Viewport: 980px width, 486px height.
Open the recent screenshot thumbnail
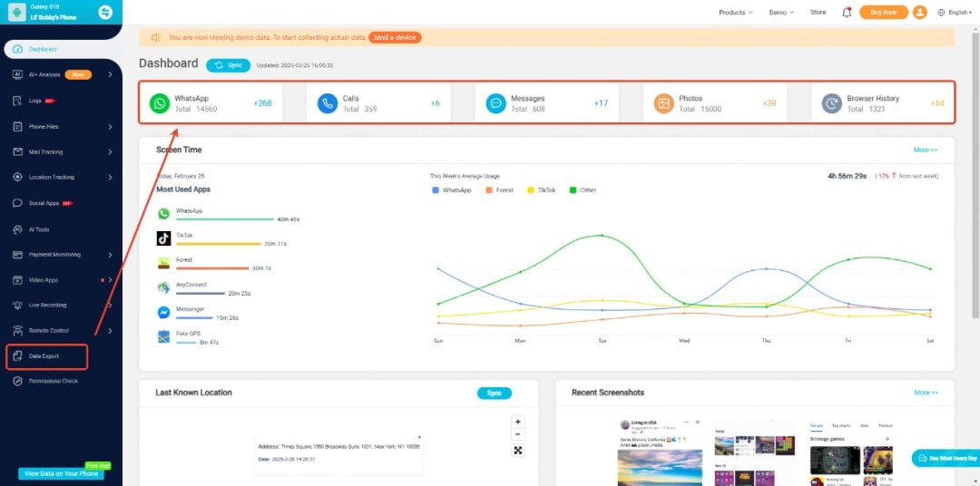click(x=660, y=452)
